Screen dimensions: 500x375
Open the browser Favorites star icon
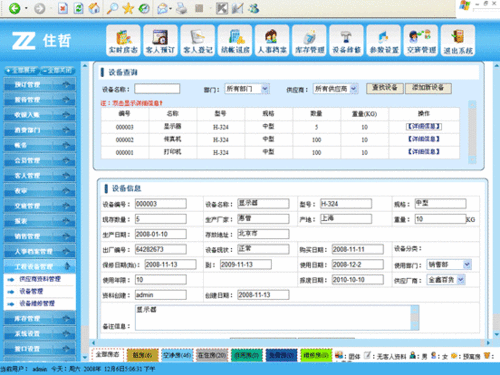[x=128, y=8]
